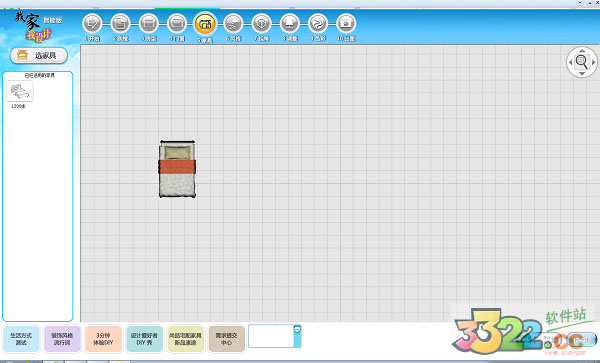Image resolution: width=600 pixels, height=363 pixels.
Task: Open step 2 circular icon in wizard
Action: pos(120,24)
